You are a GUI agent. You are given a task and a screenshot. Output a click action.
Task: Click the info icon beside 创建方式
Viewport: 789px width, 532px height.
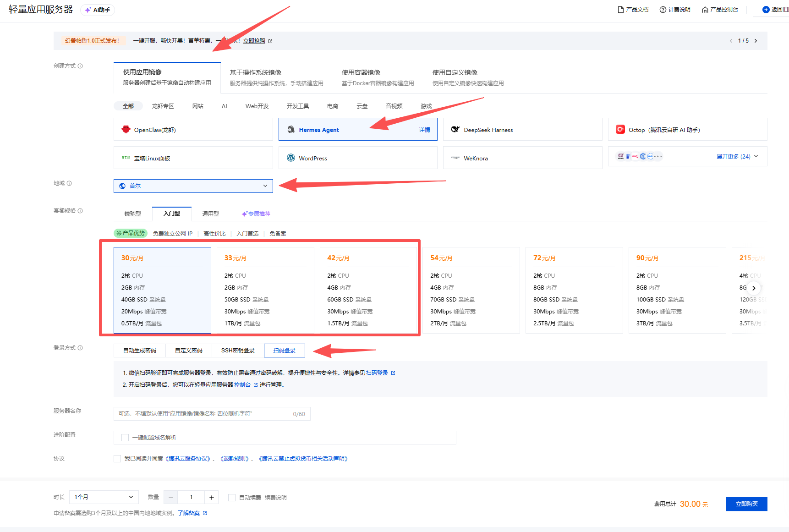80,66
